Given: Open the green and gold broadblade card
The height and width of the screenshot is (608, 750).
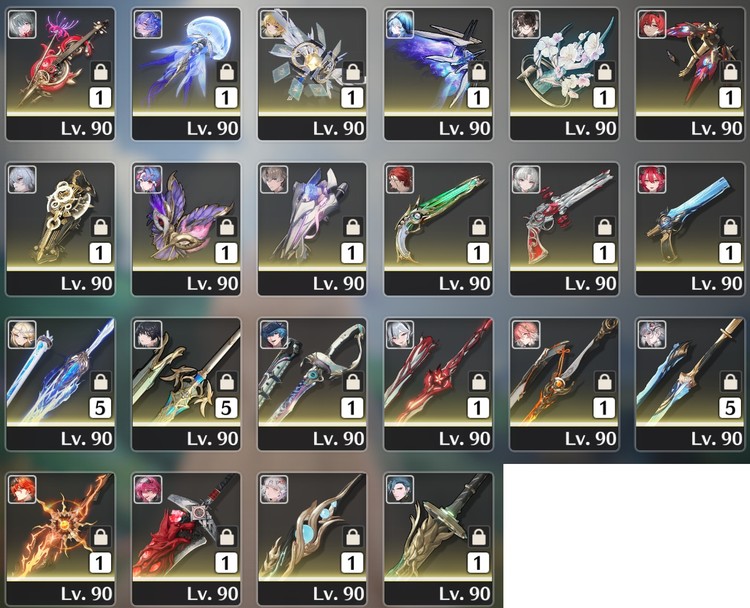Looking at the screenshot, I should pyautogui.click(x=438, y=539).
